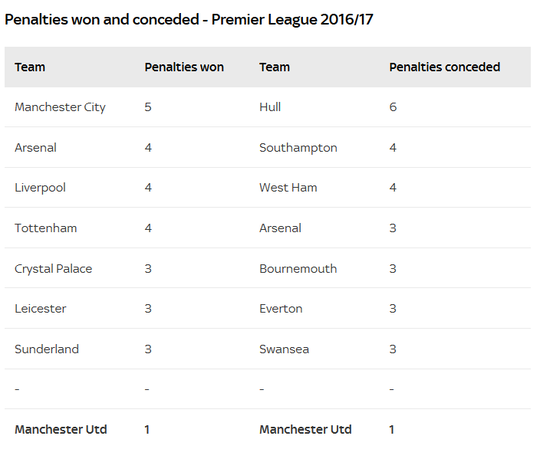The width and height of the screenshot is (550, 472).
Task: Click the table title heading text
Action: click(189, 20)
